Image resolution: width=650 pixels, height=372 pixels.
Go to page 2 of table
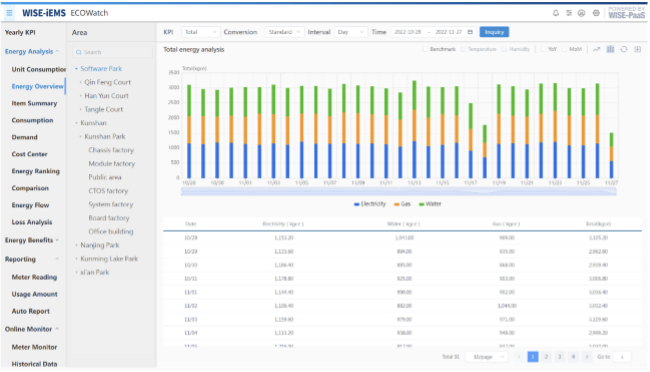[546, 357]
